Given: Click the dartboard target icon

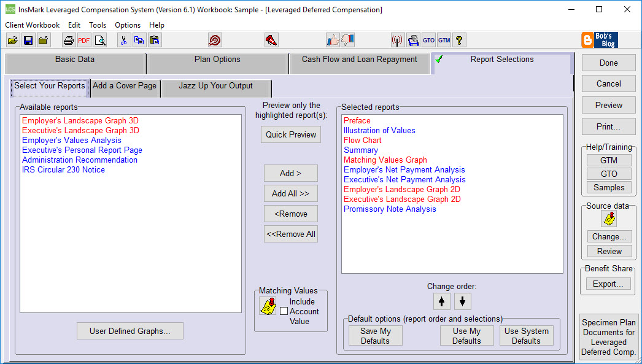Looking at the screenshot, I should click(215, 39).
